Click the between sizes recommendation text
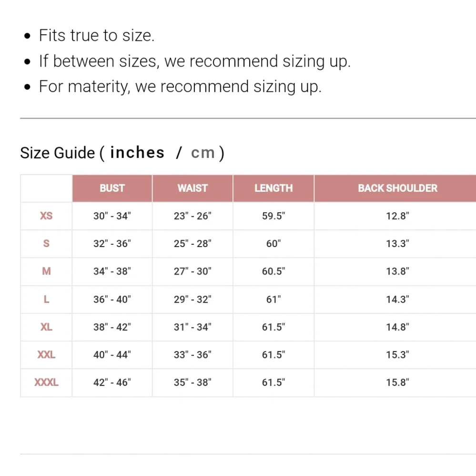Screen dimensions: 476x476 [194, 61]
